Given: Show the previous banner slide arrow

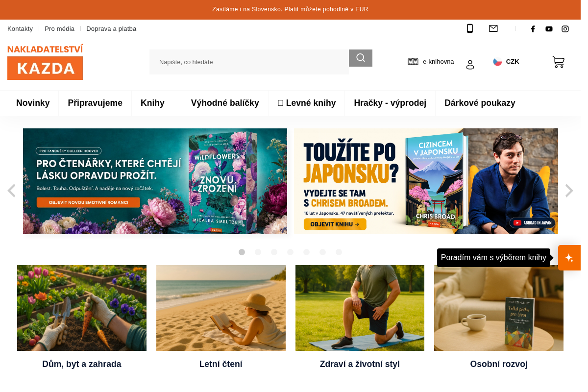Looking at the screenshot, I should 11,191.
